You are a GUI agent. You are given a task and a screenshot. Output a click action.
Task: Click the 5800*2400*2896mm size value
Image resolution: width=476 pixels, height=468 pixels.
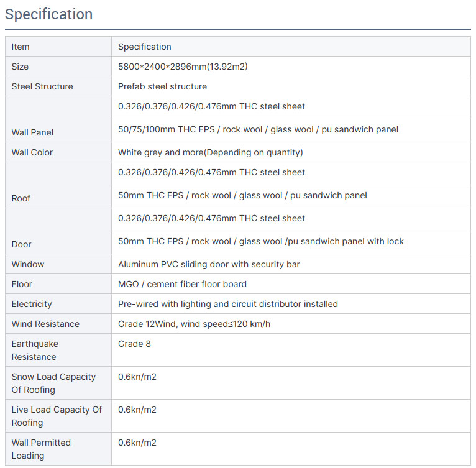(x=183, y=67)
